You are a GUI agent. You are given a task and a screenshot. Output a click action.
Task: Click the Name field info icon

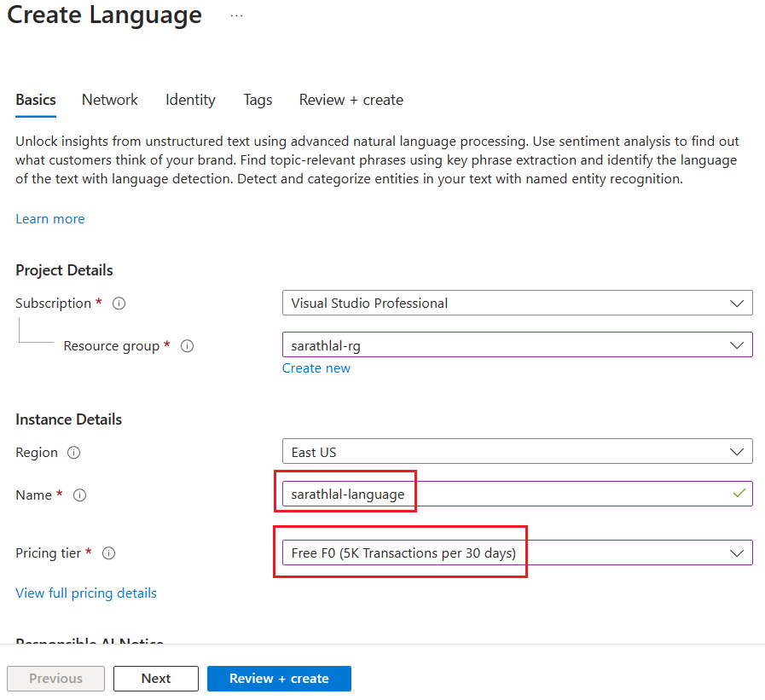point(79,495)
